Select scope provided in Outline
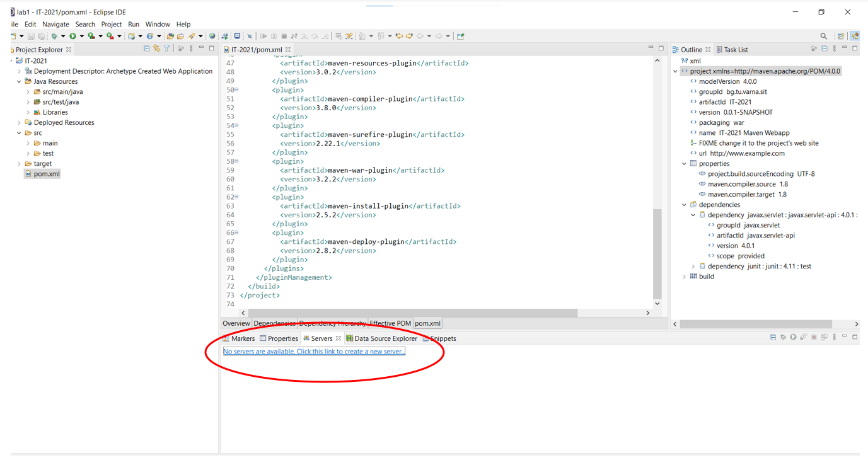This screenshot has height=460, width=868. coord(736,256)
